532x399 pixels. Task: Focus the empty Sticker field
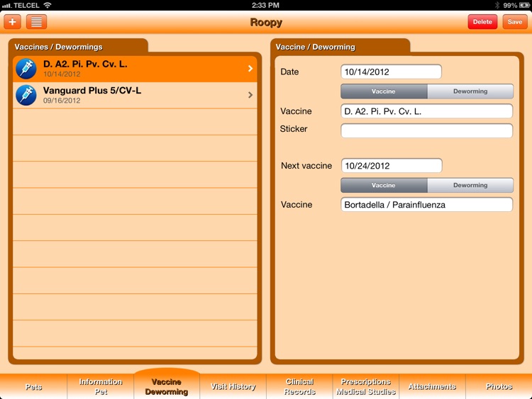(x=426, y=130)
